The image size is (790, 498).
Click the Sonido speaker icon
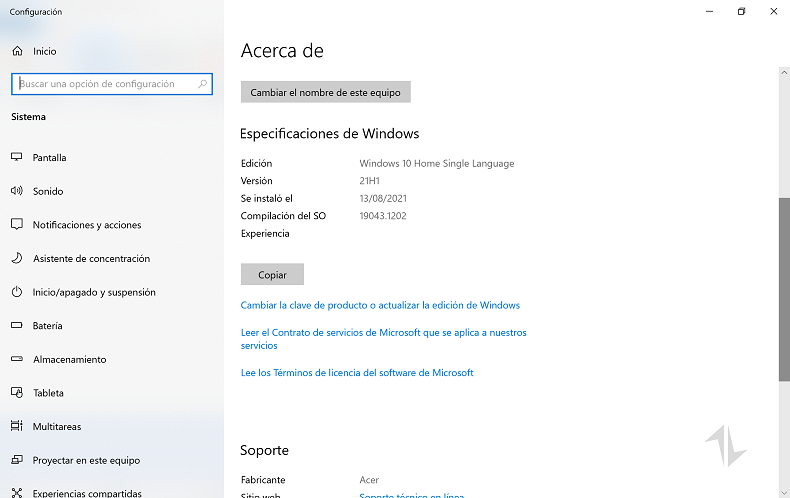pos(17,191)
